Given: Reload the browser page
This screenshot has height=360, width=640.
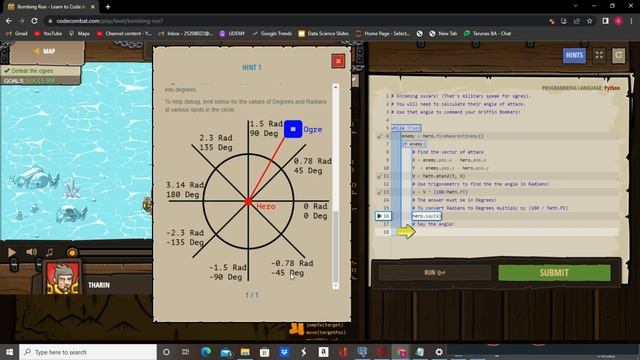Looking at the screenshot, I should coord(34,21).
